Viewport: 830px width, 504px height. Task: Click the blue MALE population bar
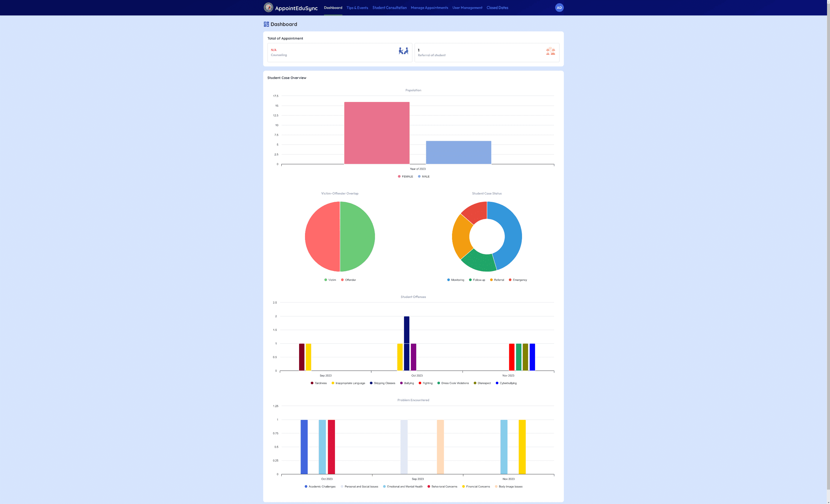point(459,153)
